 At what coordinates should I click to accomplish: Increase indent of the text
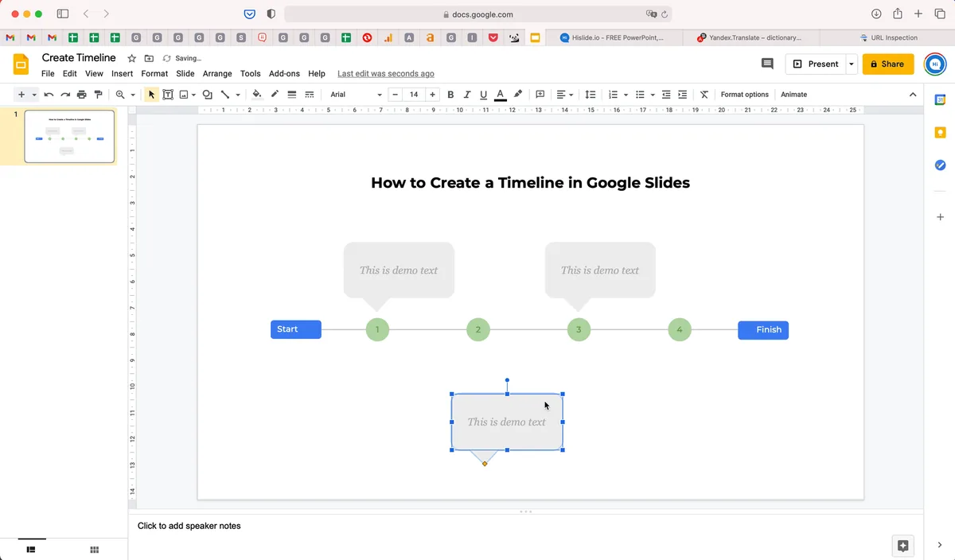pos(683,95)
